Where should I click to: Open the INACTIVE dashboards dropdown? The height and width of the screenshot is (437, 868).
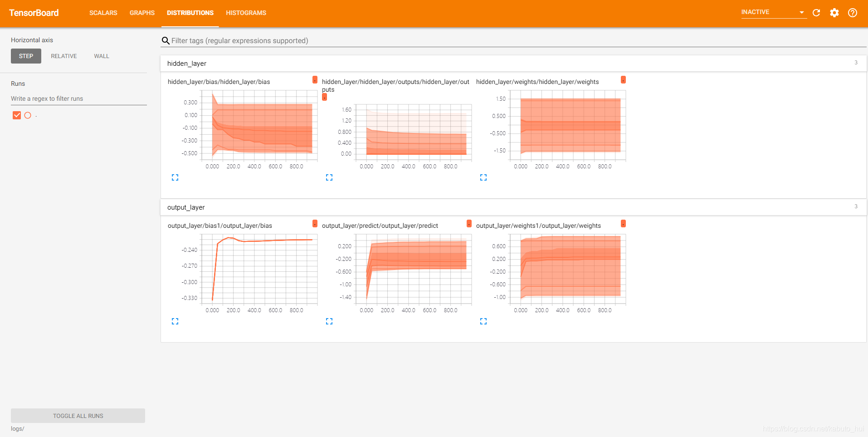click(x=773, y=12)
